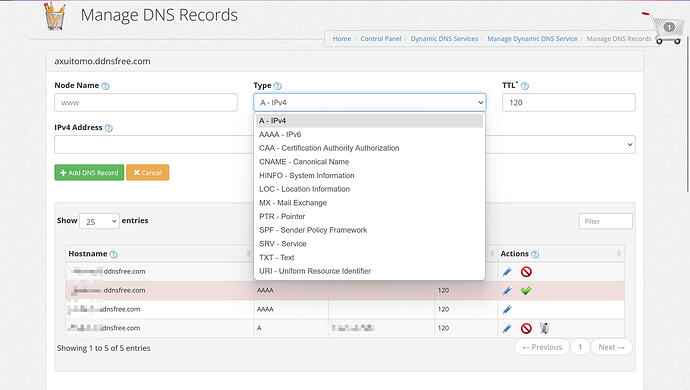
Task: Select page 1 in pagination
Action: 580,347
